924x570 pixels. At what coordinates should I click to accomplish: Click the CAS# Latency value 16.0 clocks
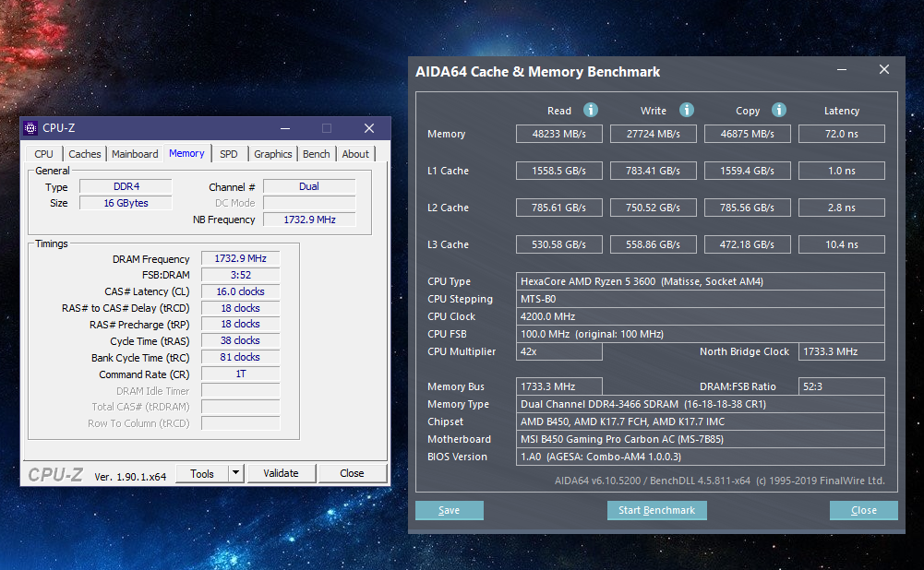pyautogui.click(x=240, y=291)
